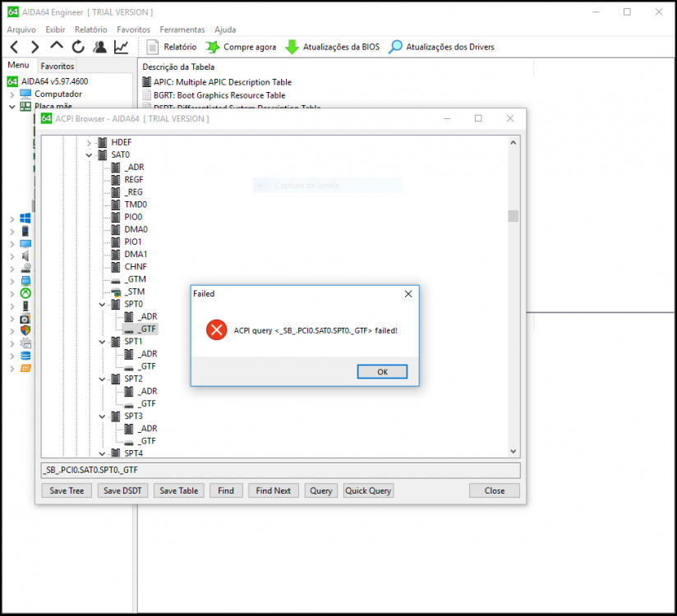Click the network sidebar icon

(x=25, y=281)
